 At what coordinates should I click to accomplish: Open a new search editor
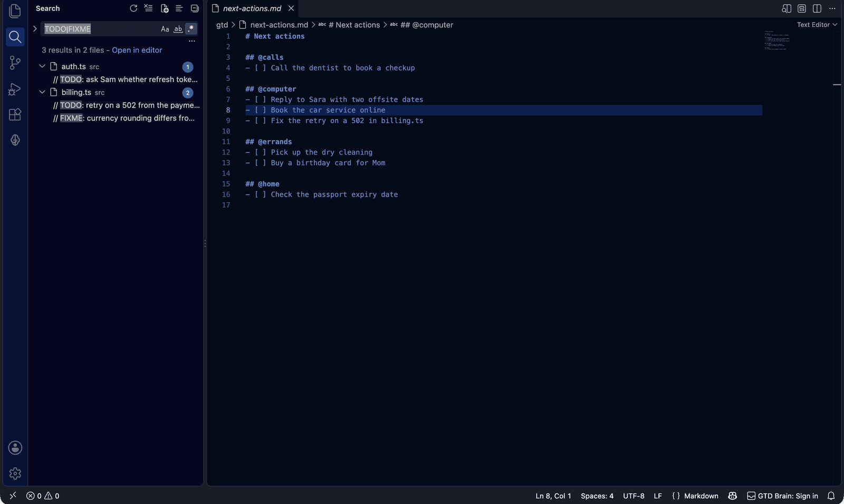click(x=165, y=8)
